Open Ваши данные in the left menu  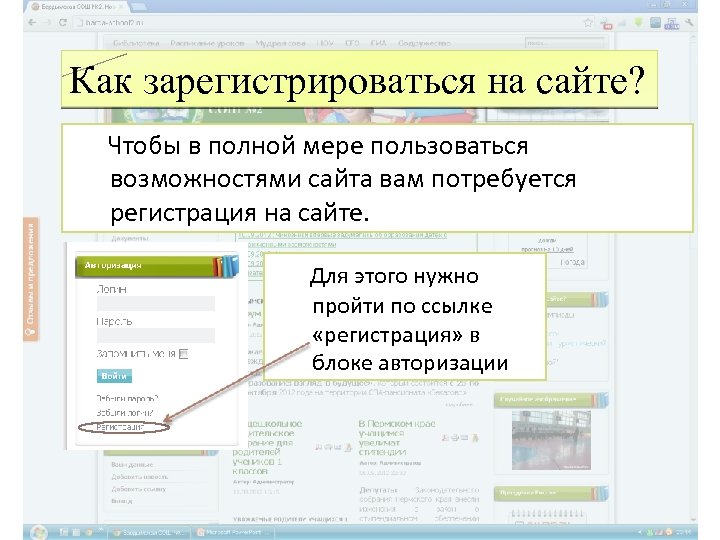pos(132,465)
